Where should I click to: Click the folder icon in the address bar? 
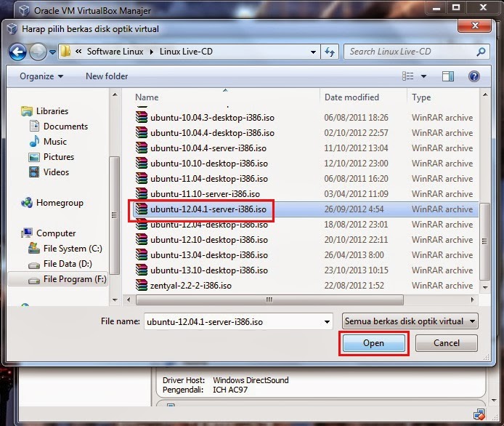pos(65,52)
